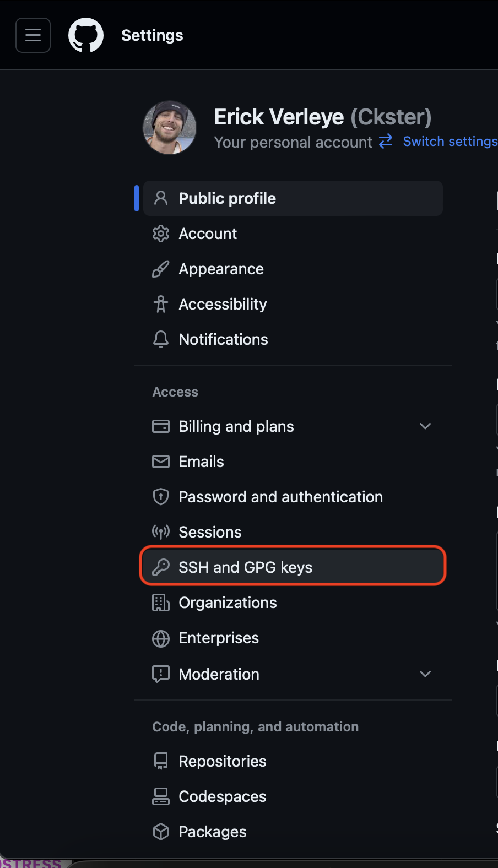
Task: Click the GitHub Octocat logo
Action: pyautogui.click(x=85, y=35)
